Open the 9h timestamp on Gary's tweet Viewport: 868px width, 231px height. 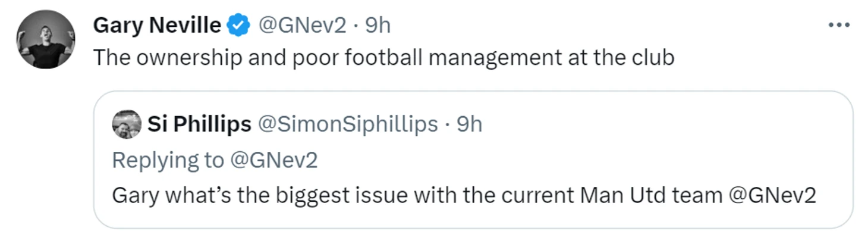pyautogui.click(x=377, y=26)
